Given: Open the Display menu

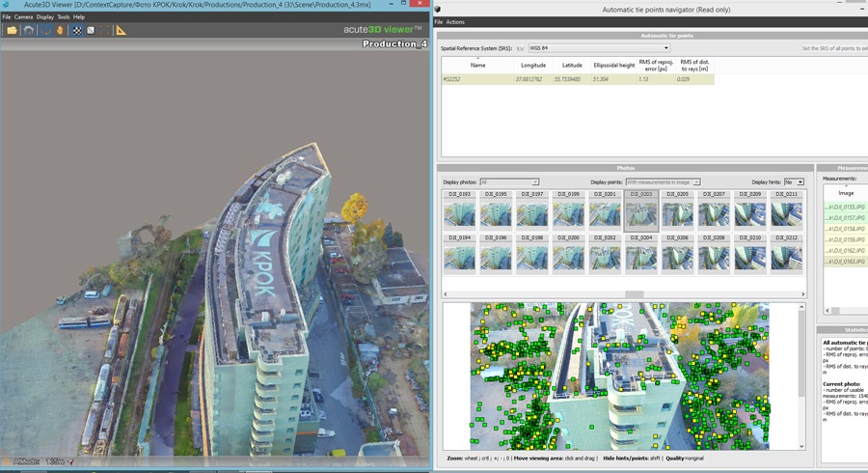Looking at the screenshot, I should (x=44, y=17).
